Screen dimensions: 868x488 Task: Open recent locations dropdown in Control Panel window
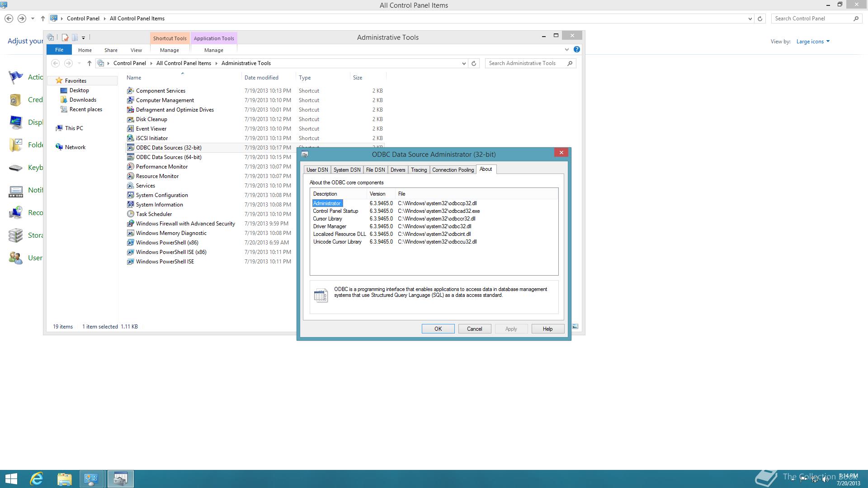click(x=33, y=19)
